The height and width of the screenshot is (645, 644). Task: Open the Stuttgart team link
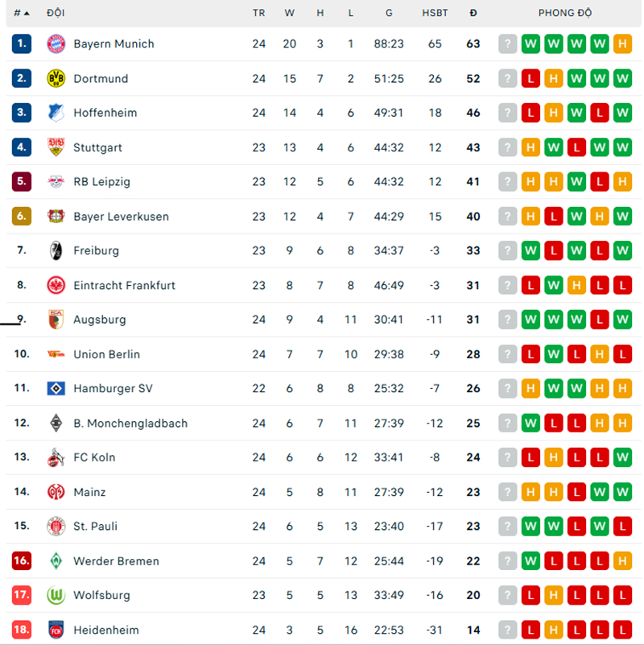(97, 147)
